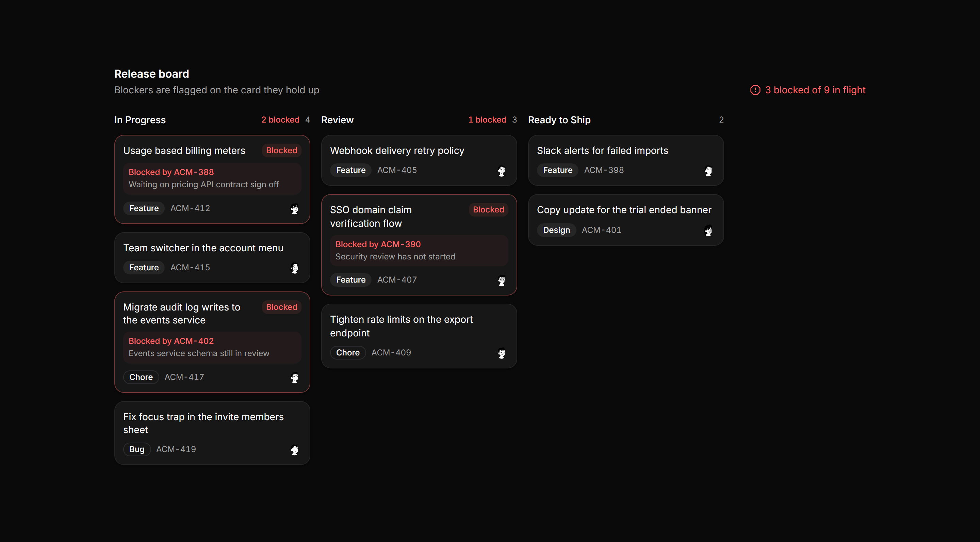Click the 'Review' column heading
Image resolution: width=980 pixels, height=542 pixels.
338,120
